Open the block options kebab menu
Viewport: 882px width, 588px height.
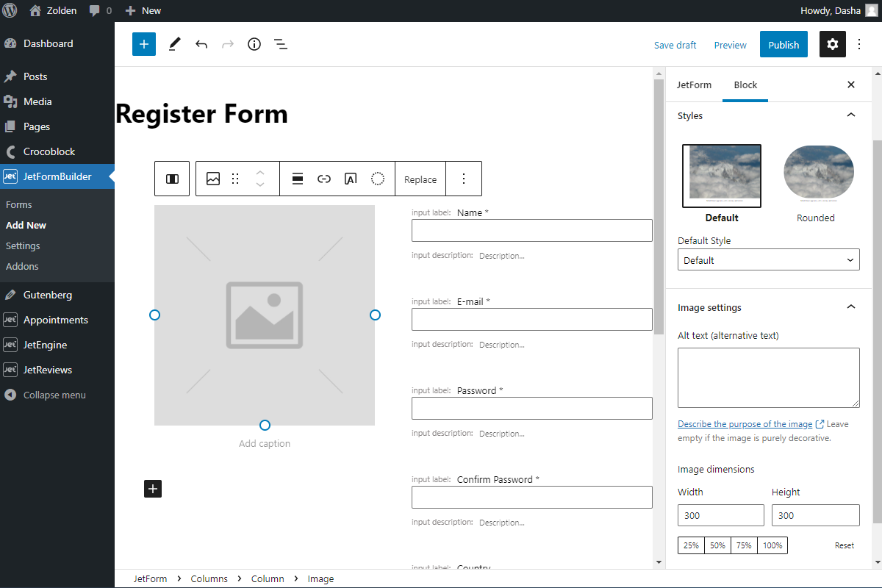[464, 179]
